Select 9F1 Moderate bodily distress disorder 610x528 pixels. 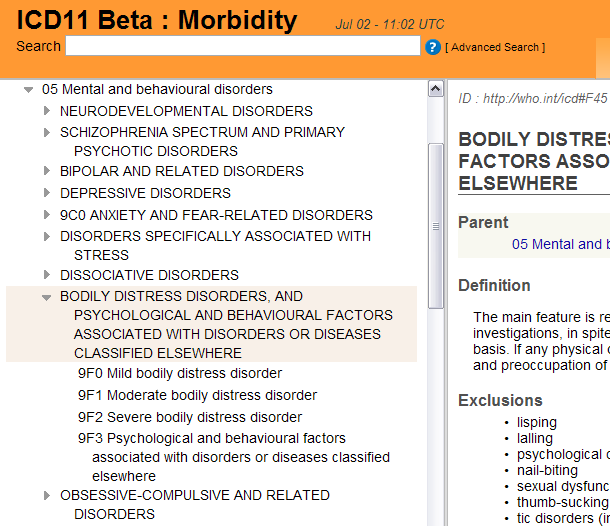tap(197, 396)
